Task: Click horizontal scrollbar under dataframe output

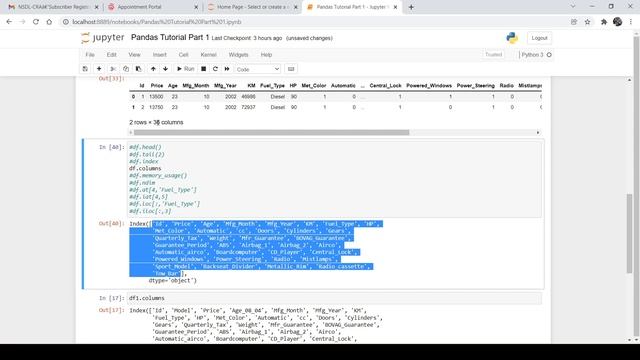Action: pos(271,133)
